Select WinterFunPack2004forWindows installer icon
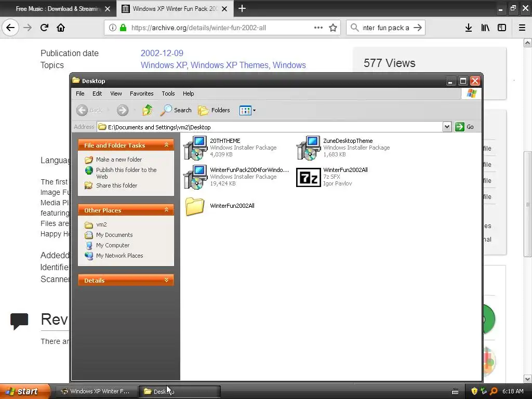Viewport: 532px width, 399px height. tap(195, 177)
